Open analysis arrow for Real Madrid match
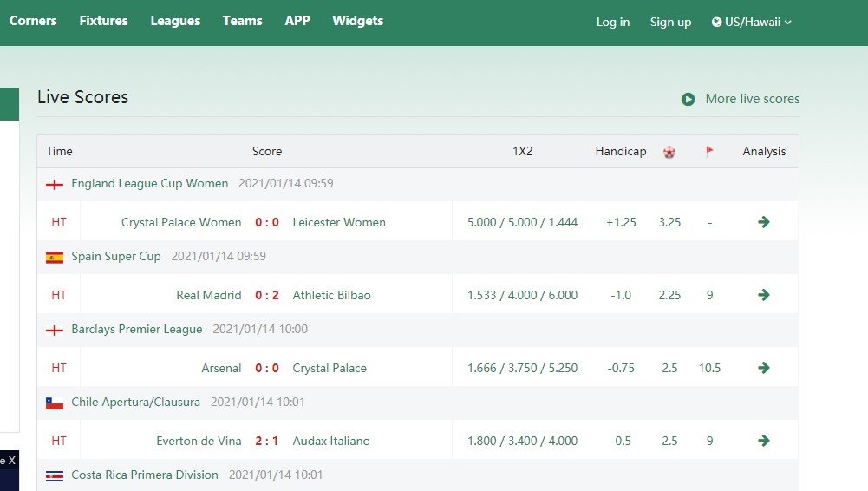 763,295
